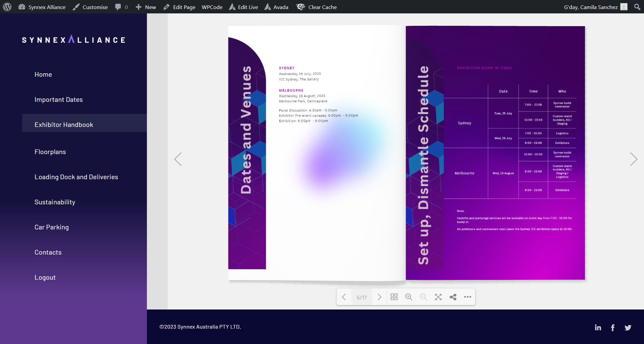Click the admin bar search icon

(637, 7)
